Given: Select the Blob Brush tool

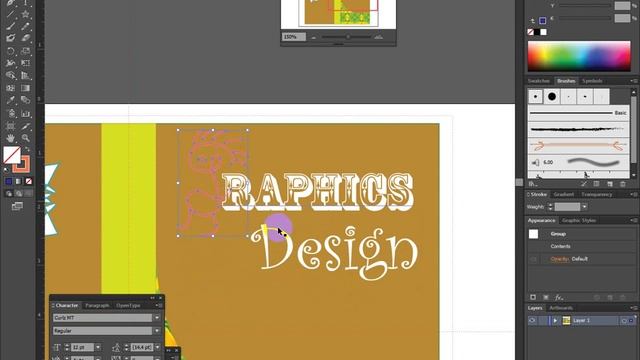Looking at the screenshot, I should point(11,38).
